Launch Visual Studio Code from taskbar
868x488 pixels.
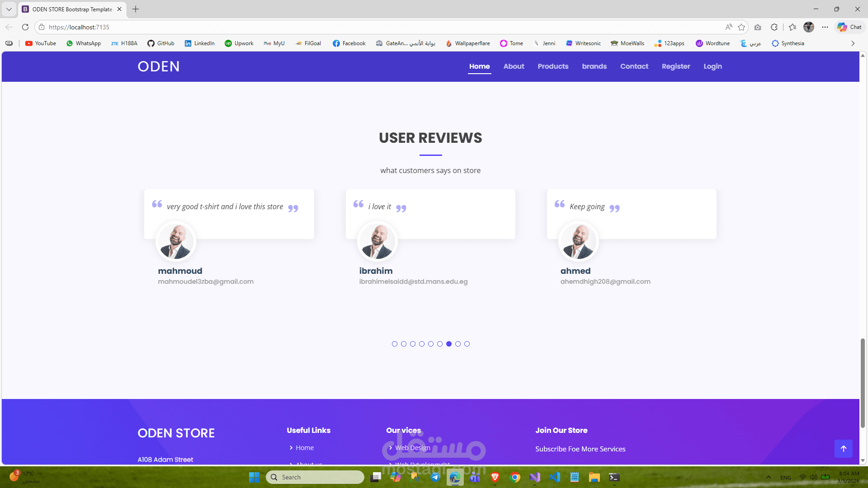[555, 477]
